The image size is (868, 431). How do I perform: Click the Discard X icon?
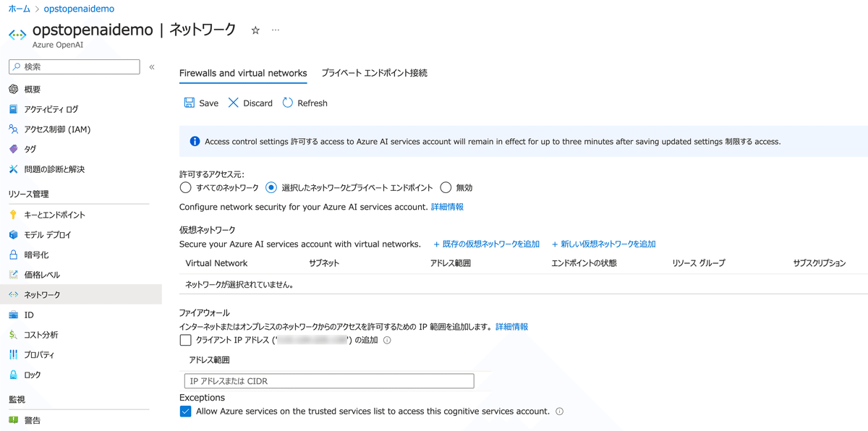pos(233,103)
